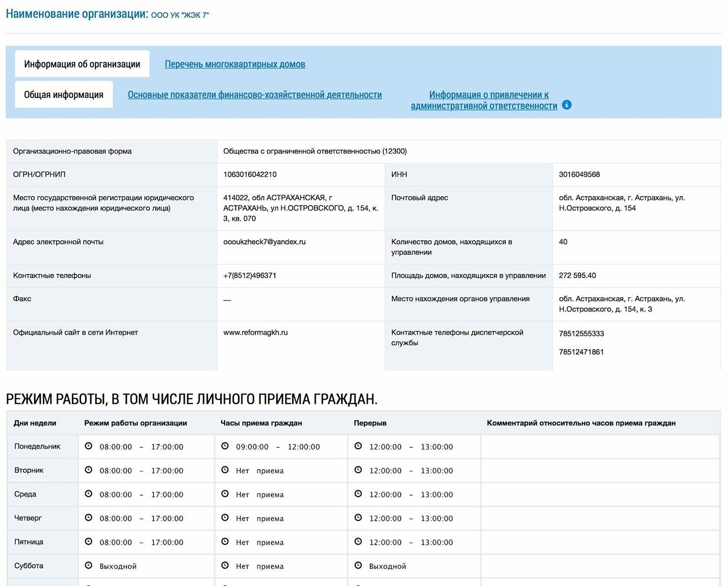This screenshot has width=728, height=586.
Task: Click the Вторник row label
Action: click(29, 470)
